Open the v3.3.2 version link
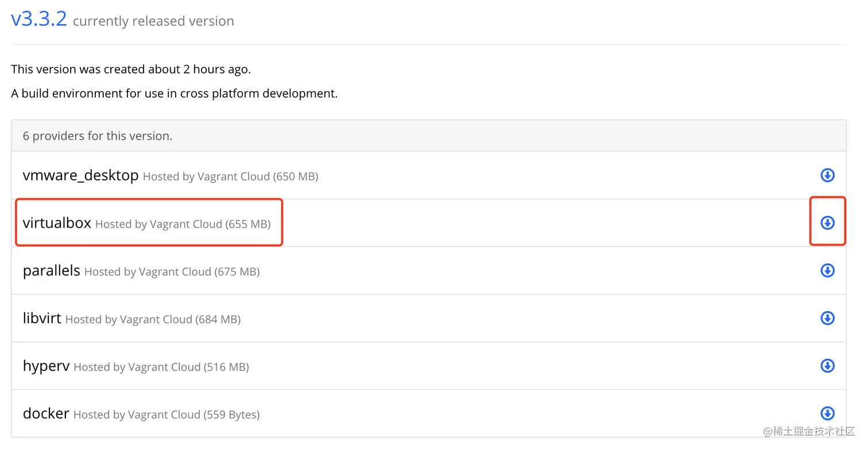This screenshot has height=450, width=868. point(39,20)
